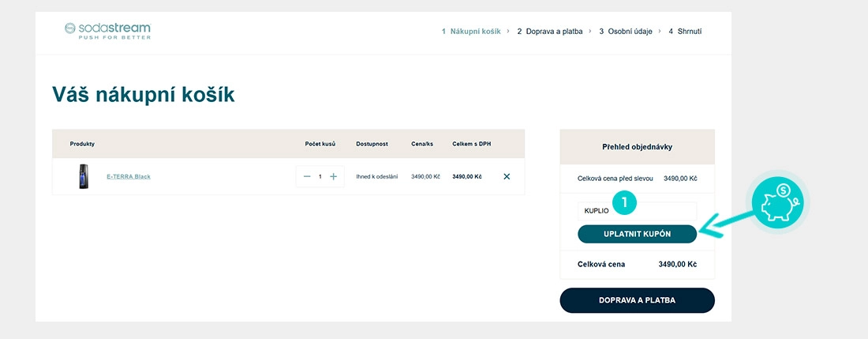Go to step 1 Nákupní košík
The width and height of the screenshot is (868, 339).
coord(471,32)
